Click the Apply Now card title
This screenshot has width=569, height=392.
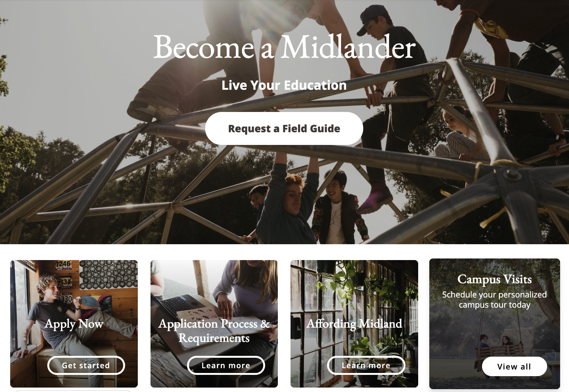point(74,324)
